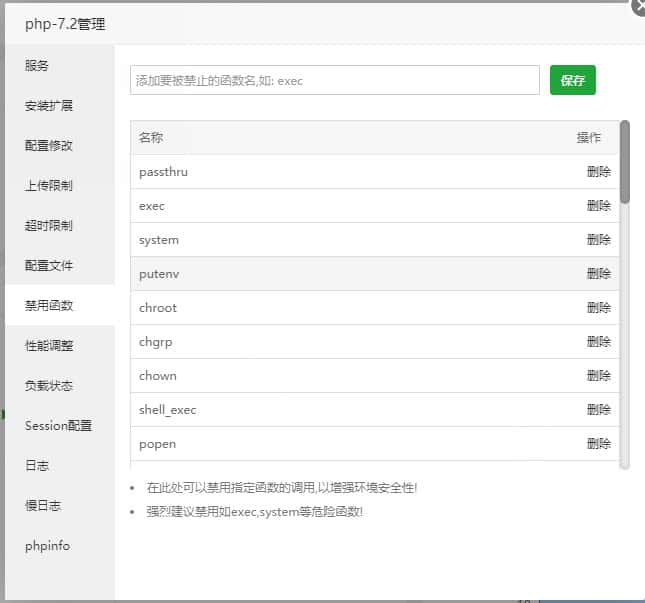The height and width of the screenshot is (603, 645).
Task: Remove exec from disabled functions
Action: 598,206
